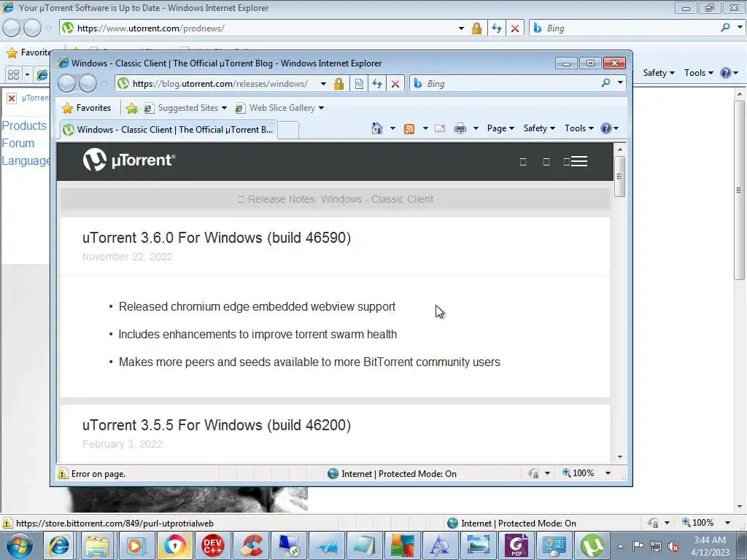Open uTorrent from the taskbar

tap(592, 545)
